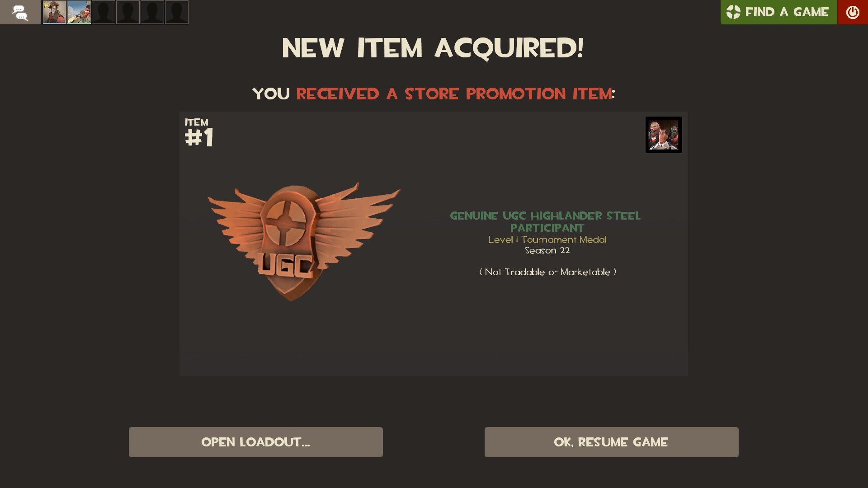Click the New Item Acquired heading
The height and width of the screenshot is (488, 868).
click(433, 48)
